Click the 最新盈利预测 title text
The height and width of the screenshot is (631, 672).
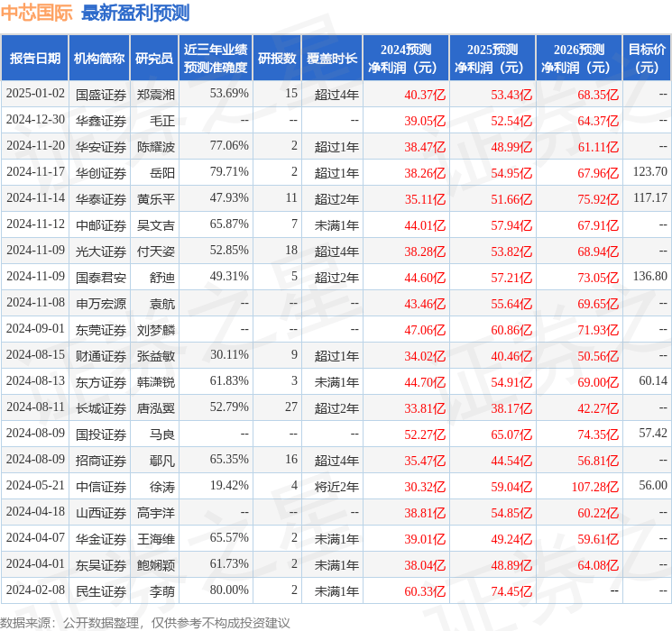click(x=135, y=13)
